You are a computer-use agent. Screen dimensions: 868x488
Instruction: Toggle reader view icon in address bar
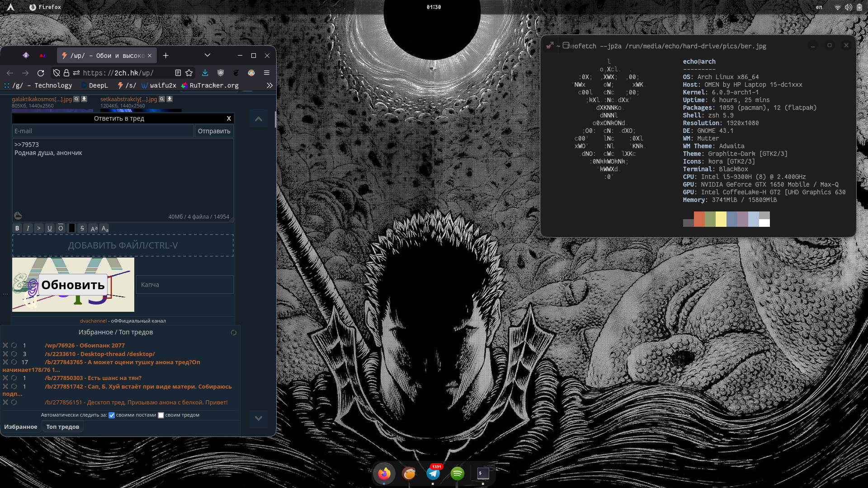[x=178, y=73]
